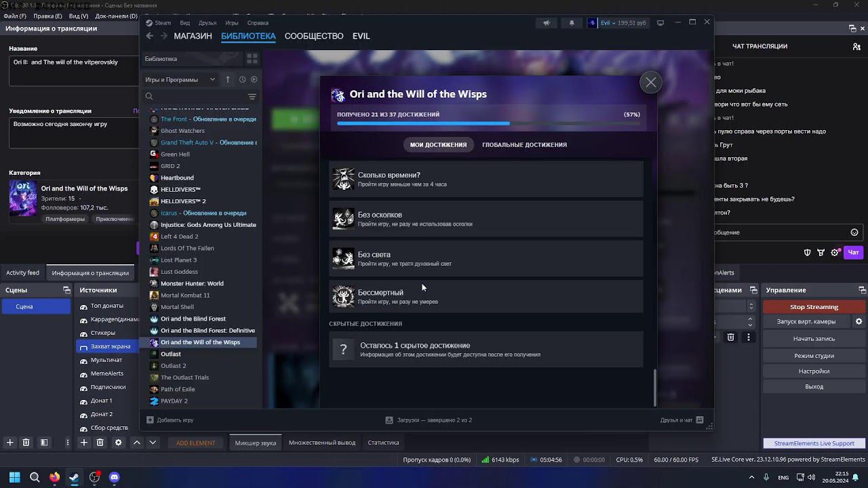Open Evil account wallet dropdown

[x=616, y=23]
